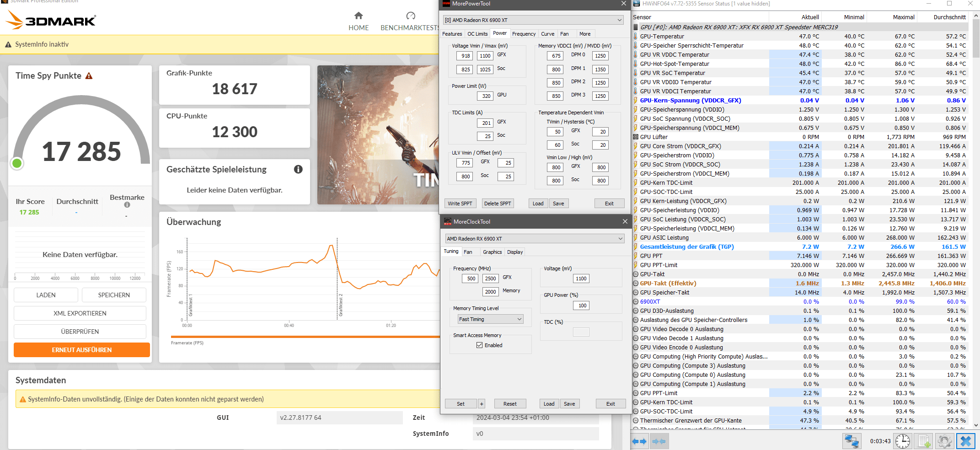Click the ÜBERPRÜFEN button

pos(80,332)
